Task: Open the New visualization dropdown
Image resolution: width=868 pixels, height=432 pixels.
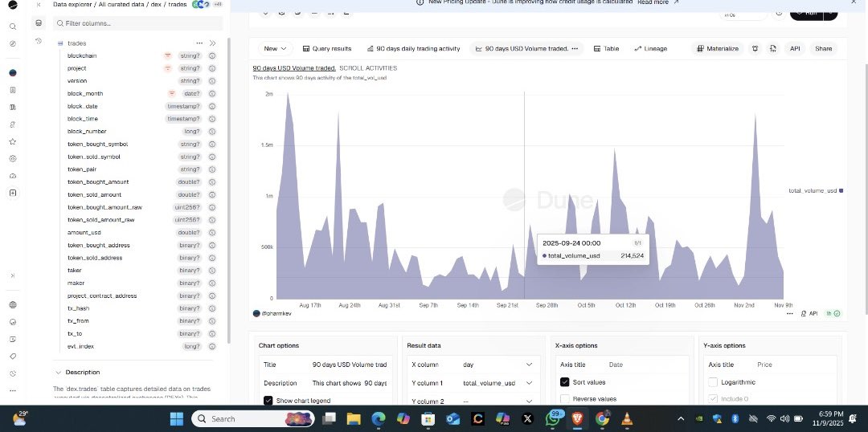Action: pos(275,49)
